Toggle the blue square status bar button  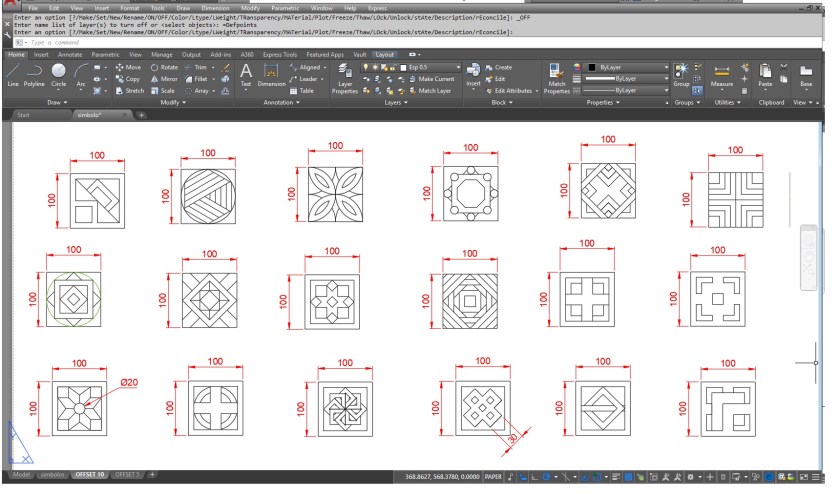628,476
